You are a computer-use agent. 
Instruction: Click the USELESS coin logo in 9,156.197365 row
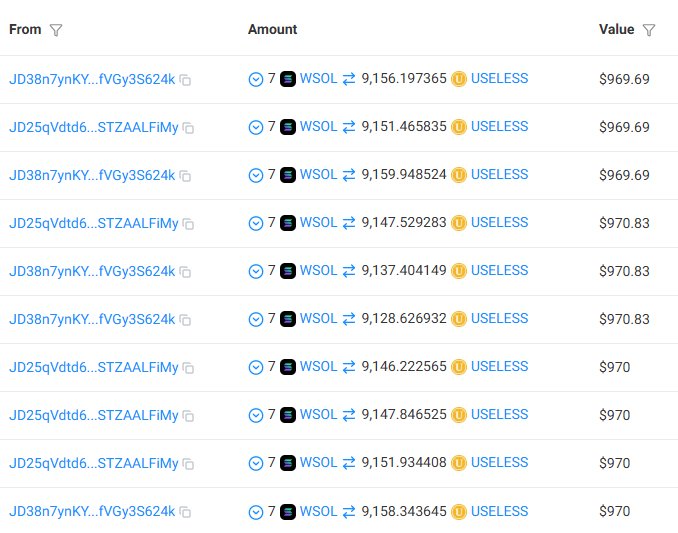point(459,79)
